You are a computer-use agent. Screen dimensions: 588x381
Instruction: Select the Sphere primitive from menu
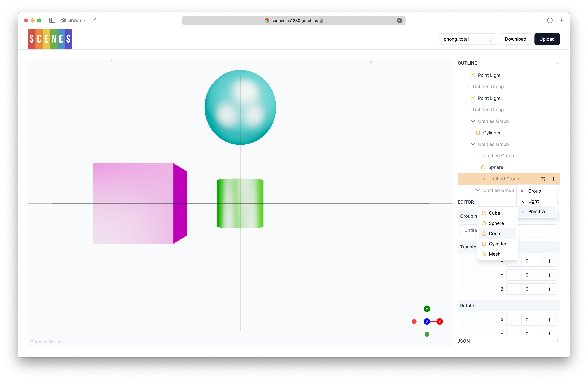click(x=496, y=223)
